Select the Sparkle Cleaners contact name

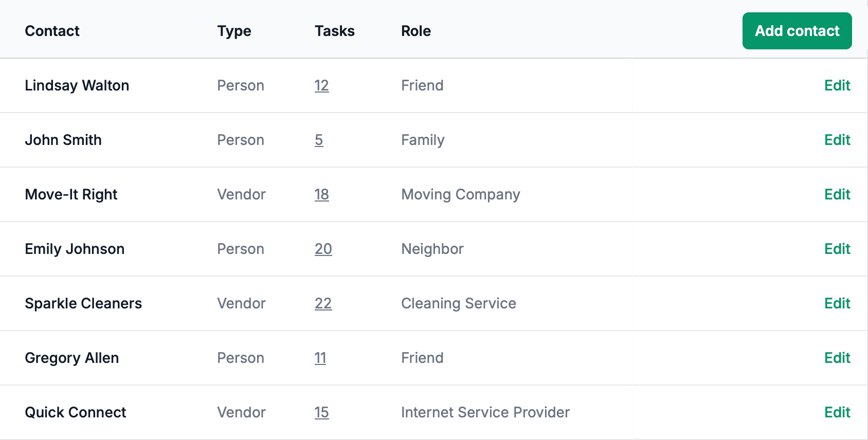click(83, 303)
